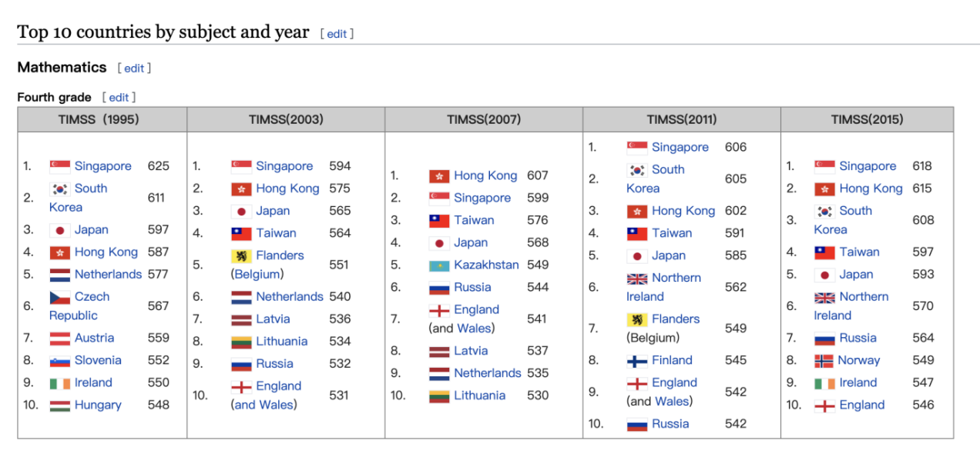Open the Norway country link

[x=858, y=360]
